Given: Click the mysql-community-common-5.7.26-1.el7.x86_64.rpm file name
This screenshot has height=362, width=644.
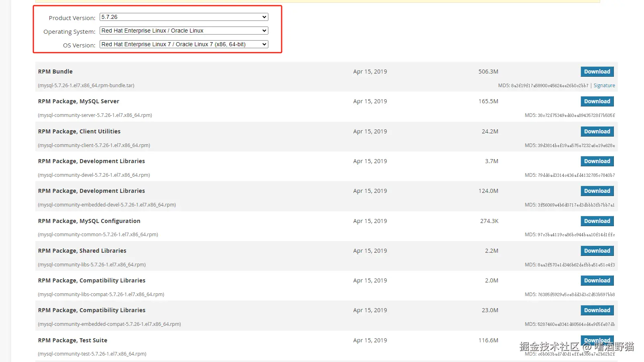Looking at the screenshot, I should click(98, 235).
